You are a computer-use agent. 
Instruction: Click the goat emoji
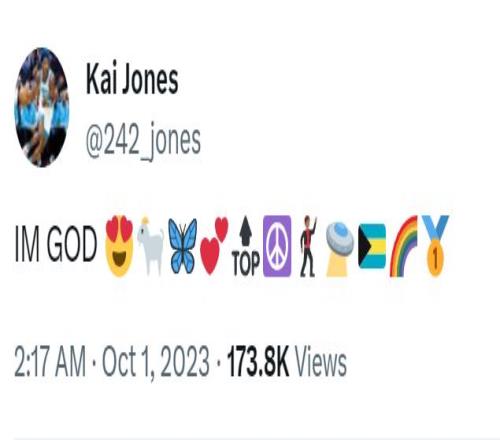pyautogui.click(x=150, y=246)
